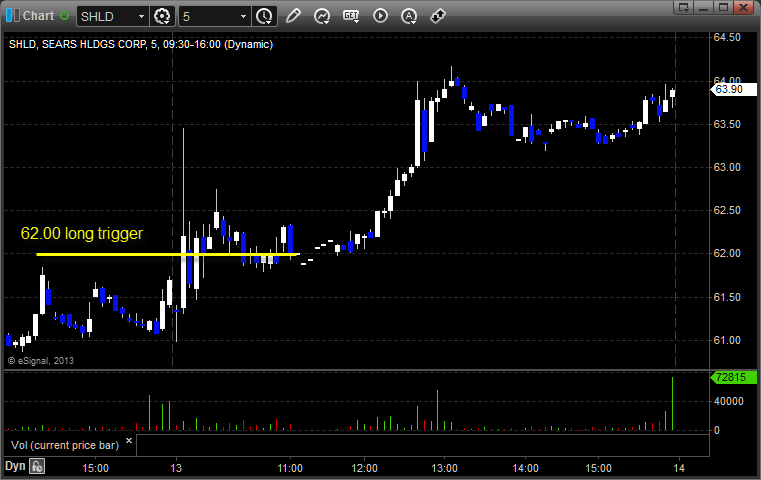Click the date 14 time axis label
This screenshot has width=761, height=480.
679,468
